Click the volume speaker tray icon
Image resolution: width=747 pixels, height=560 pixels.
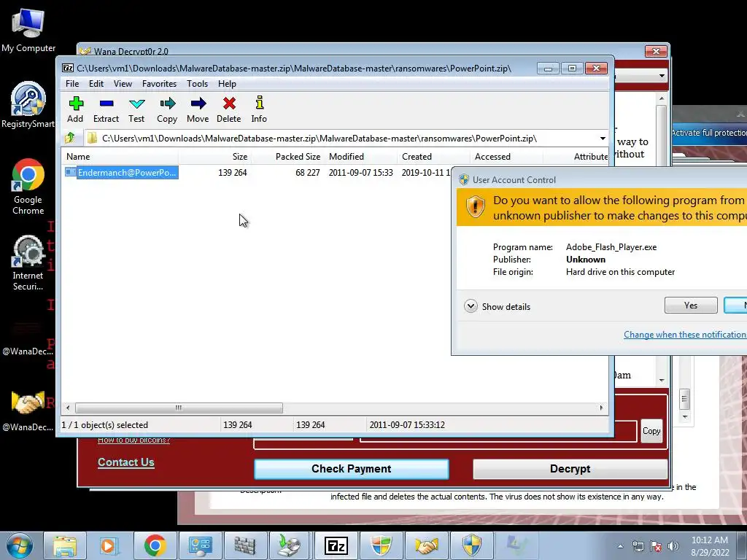click(673, 546)
